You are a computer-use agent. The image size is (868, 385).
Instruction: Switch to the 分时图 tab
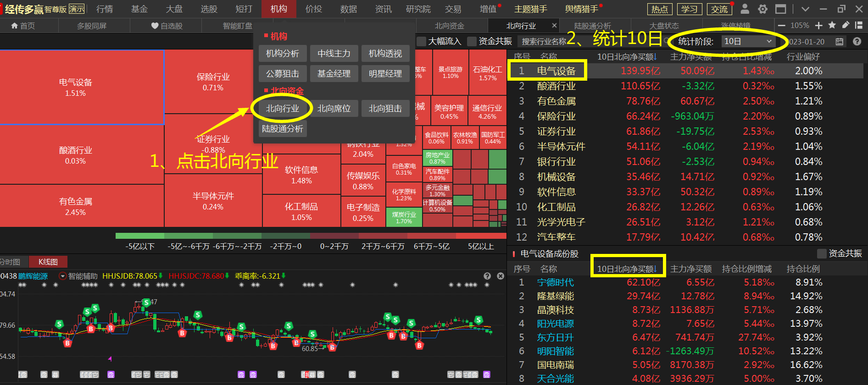11,262
